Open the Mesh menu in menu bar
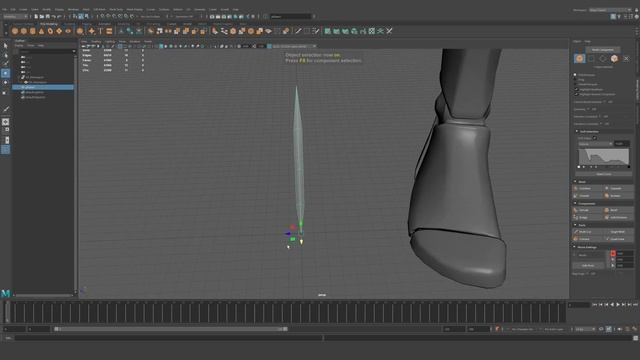The width and height of the screenshot is (640, 360). coord(86,9)
